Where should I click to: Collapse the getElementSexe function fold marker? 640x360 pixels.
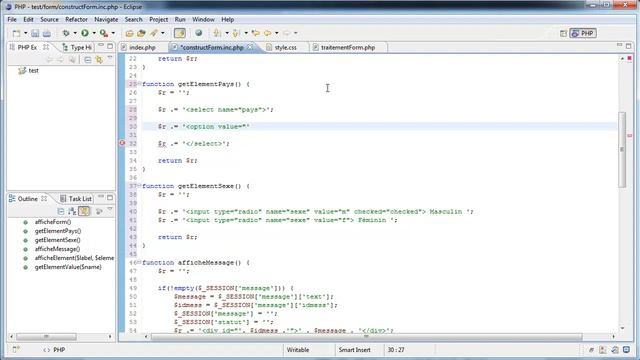139,185
